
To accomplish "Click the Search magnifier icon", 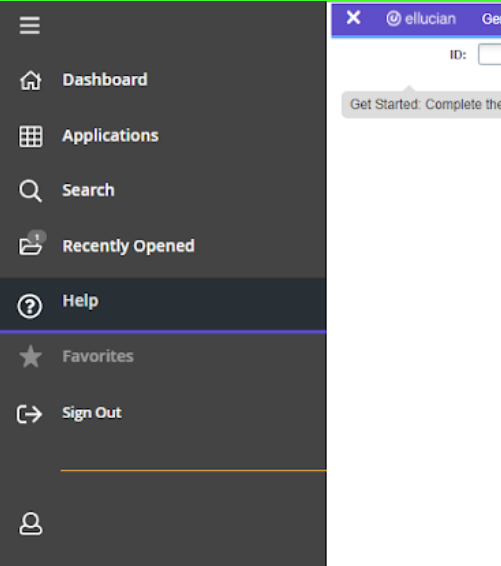I will 30,191.
